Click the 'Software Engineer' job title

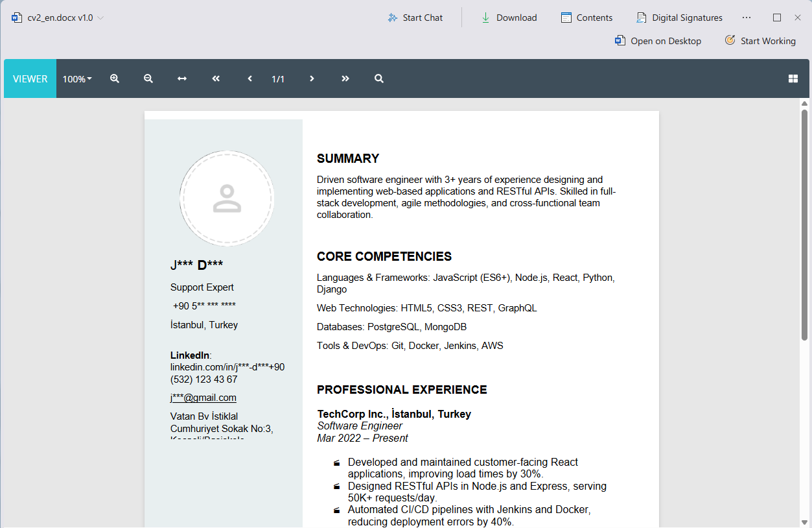[360, 426]
